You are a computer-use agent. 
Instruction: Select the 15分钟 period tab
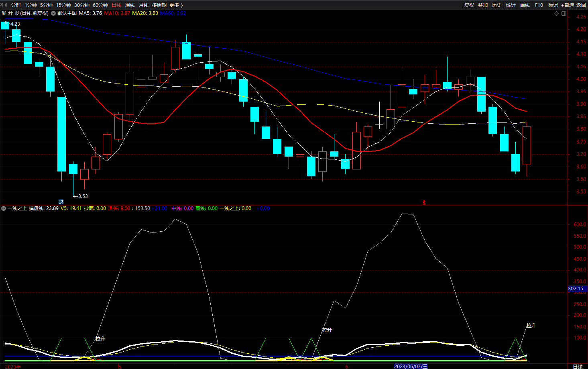click(63, 5)
